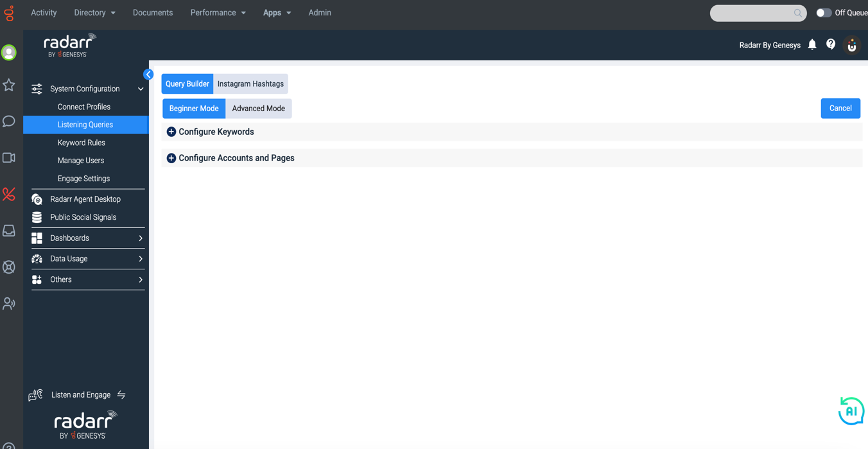868x449 pixels.
Task: Click your green presence status avatar
Action: click(9, 52)
